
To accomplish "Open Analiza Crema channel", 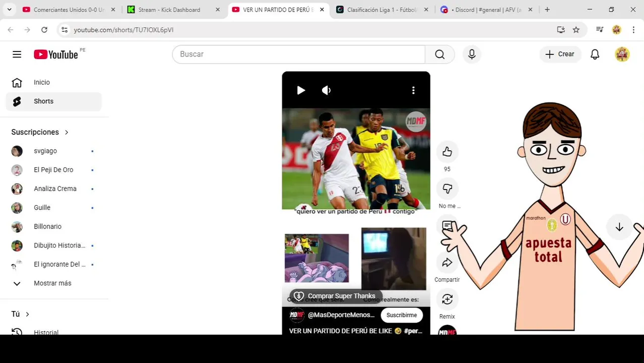I will [x=54, y=189].
